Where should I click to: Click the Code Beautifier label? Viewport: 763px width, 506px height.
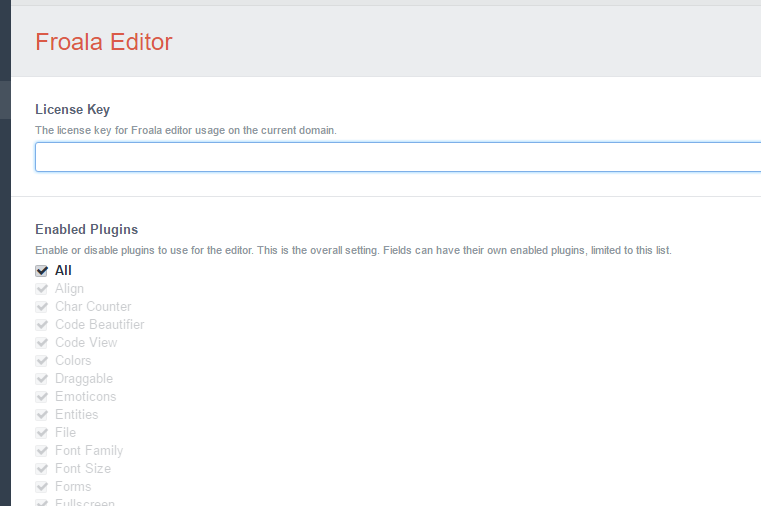(100, 325)
